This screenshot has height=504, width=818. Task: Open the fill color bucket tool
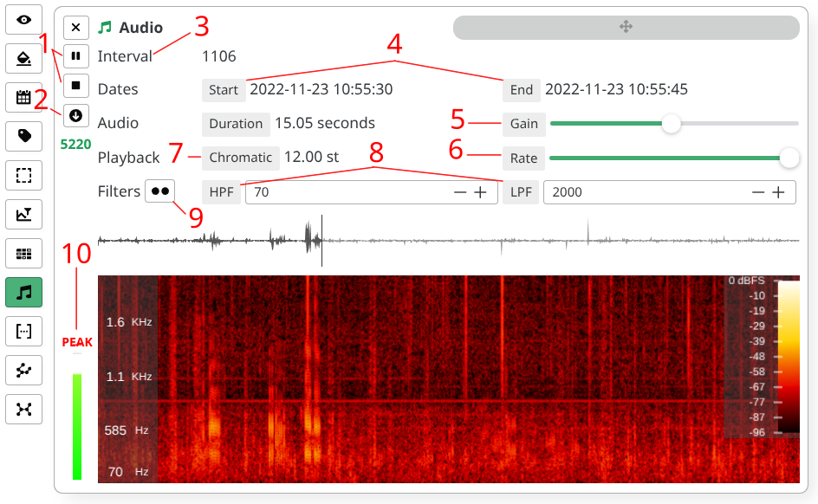(24, 58)
